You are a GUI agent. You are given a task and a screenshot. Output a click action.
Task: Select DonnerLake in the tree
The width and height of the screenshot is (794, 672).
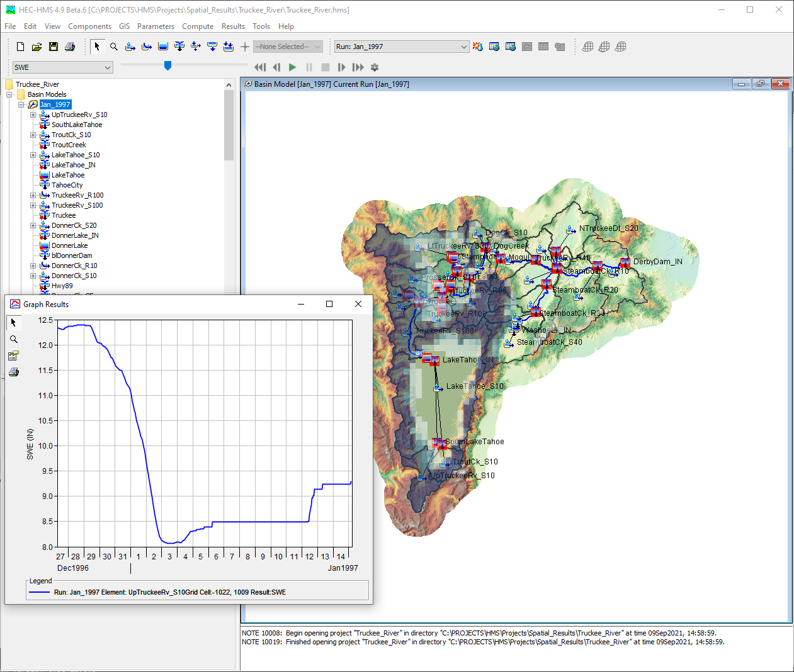70,245
